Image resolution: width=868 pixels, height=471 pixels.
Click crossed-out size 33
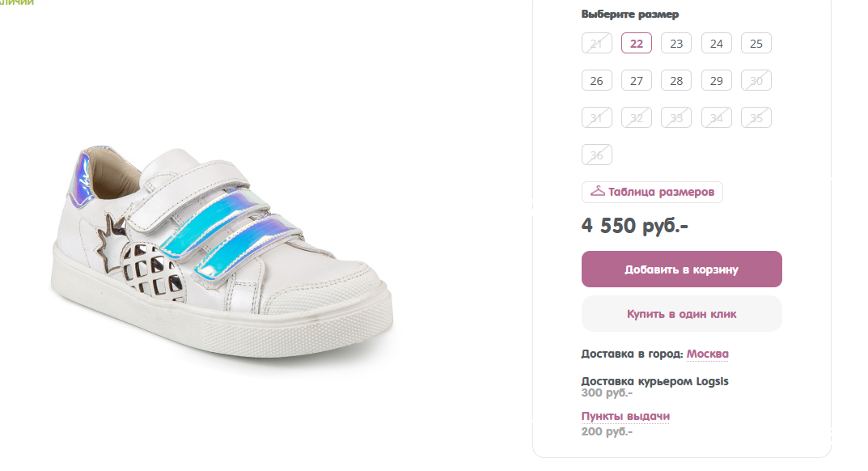pos(676,118)
